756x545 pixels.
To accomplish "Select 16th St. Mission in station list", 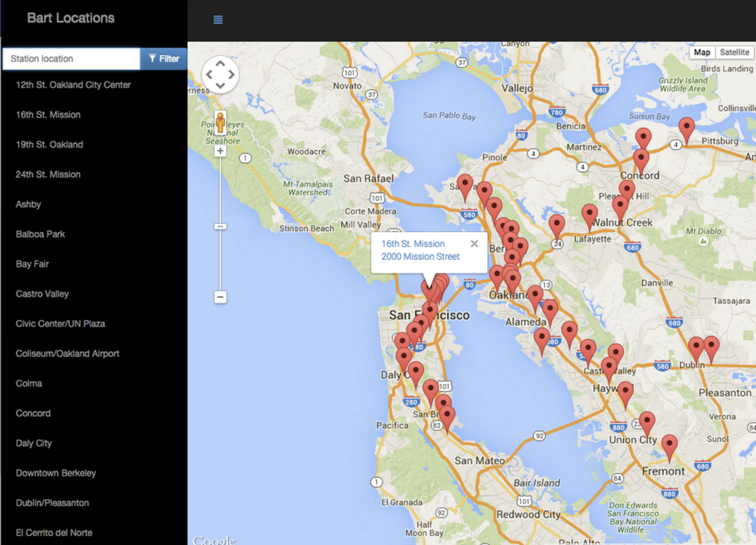I will pos(48,115).
